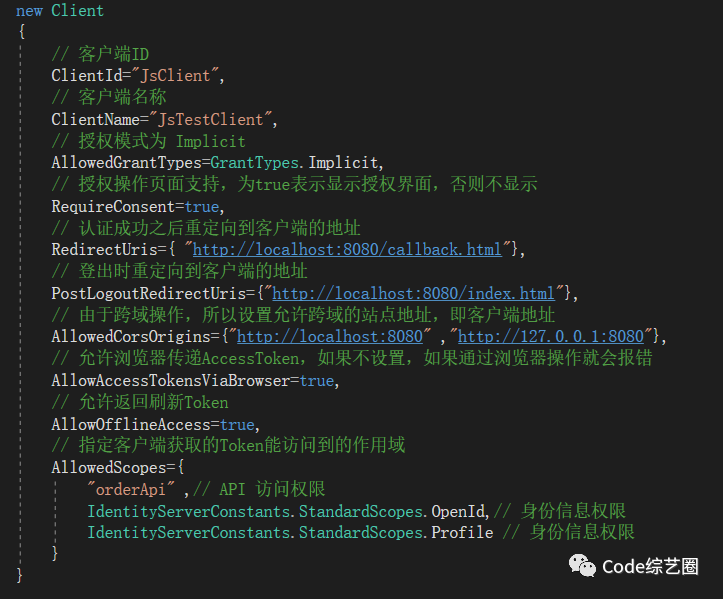Click the ClientName="JsTestClient" line
723x599 pixels.
point(165,119)
